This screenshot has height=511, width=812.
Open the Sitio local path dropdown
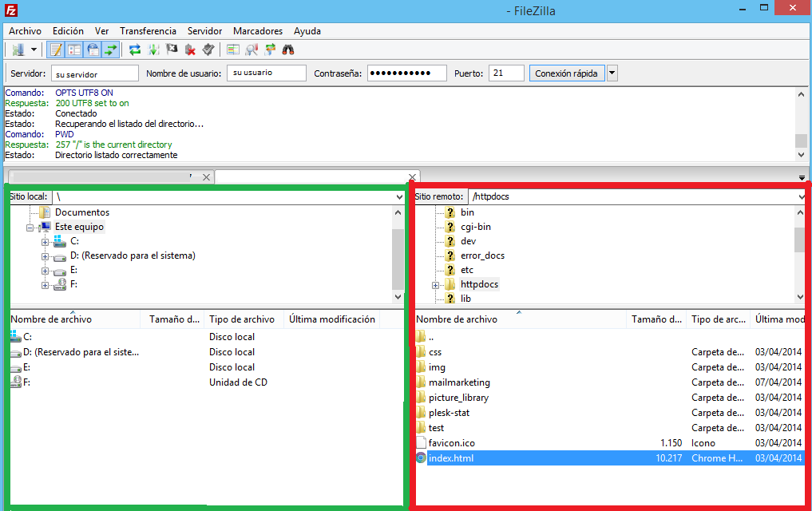coord(399,196)
